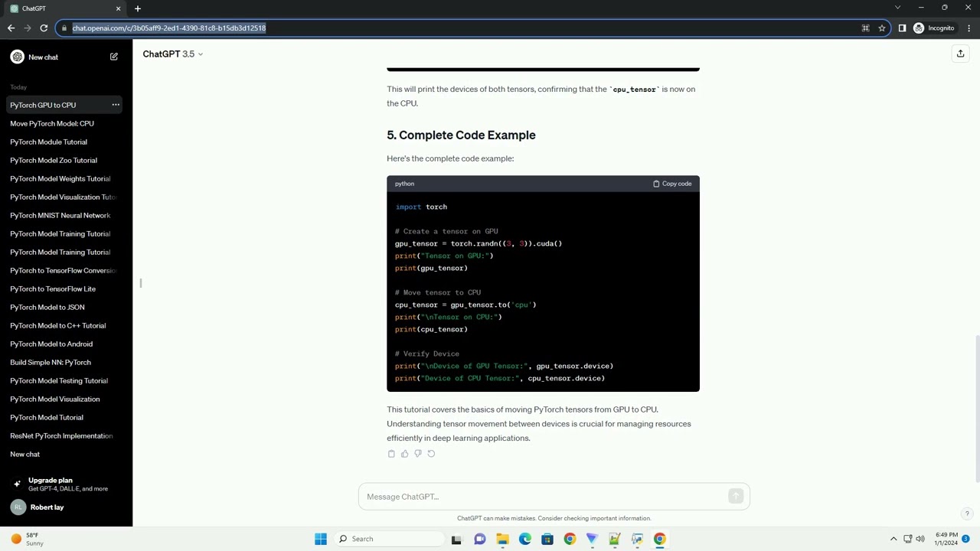Open Chrome three-dot menu

969,28
